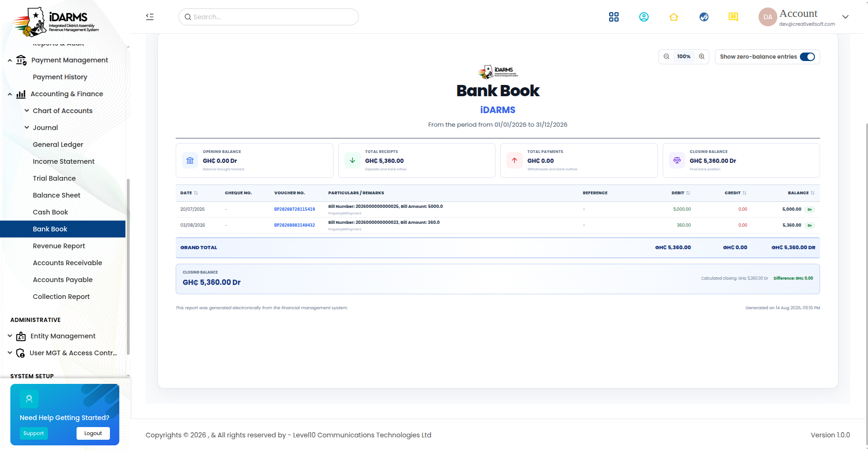The width and height of the screenshot is (868, 451).
Task: Go to home via the house icon
Action: pos(674,17)
